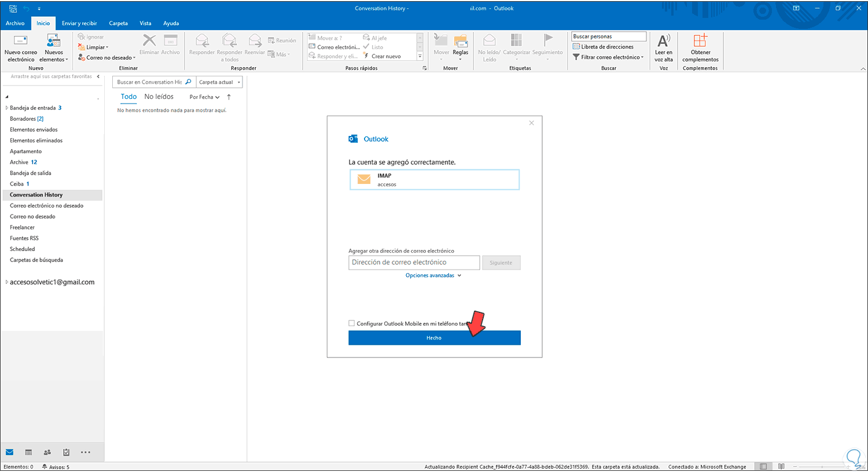Image resolution: width=868 pixels, height=472 pixels.
Task: Open the Filtrar correo electrónico dropdown
Action: pos(608,57)
